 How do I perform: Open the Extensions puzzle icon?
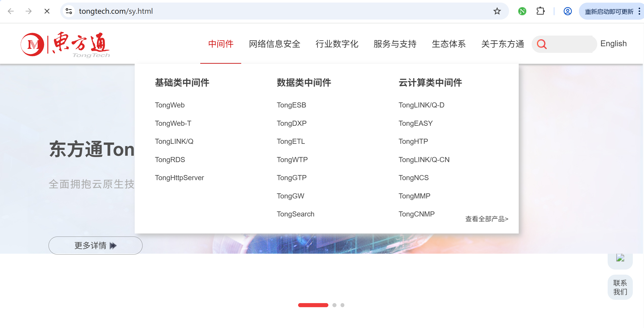[540, 11]
